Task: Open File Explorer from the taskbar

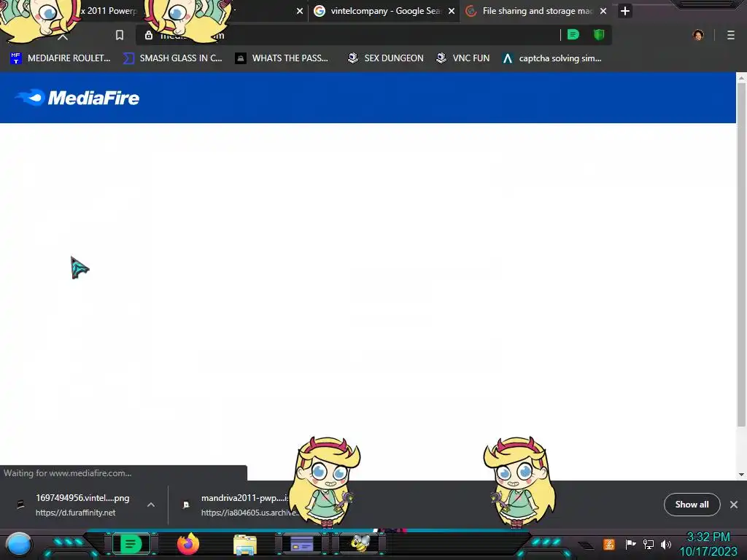Action: (x=245, y=544)
